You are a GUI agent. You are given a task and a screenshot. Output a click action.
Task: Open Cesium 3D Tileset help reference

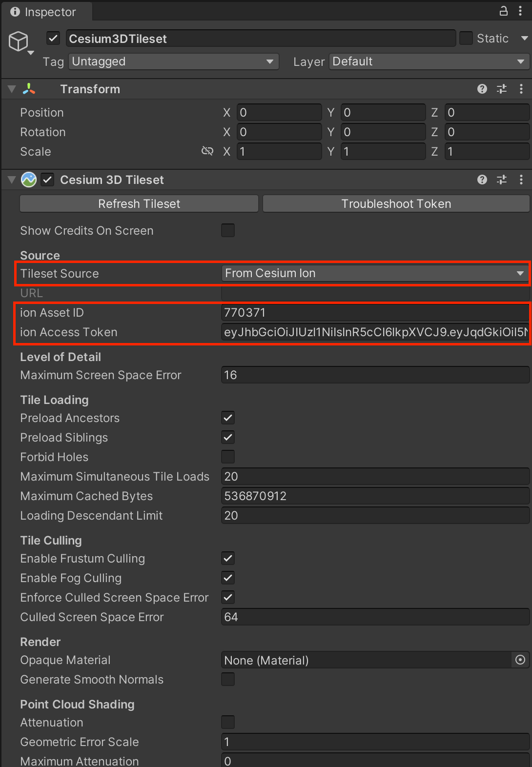pyautogui.click(x=482, y=180)
